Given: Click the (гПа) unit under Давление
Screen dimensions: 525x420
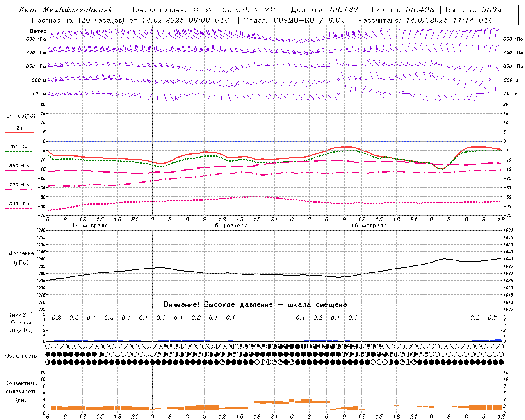Looking at the screenshot, I should pyautogui.click(x=21, y=262).
